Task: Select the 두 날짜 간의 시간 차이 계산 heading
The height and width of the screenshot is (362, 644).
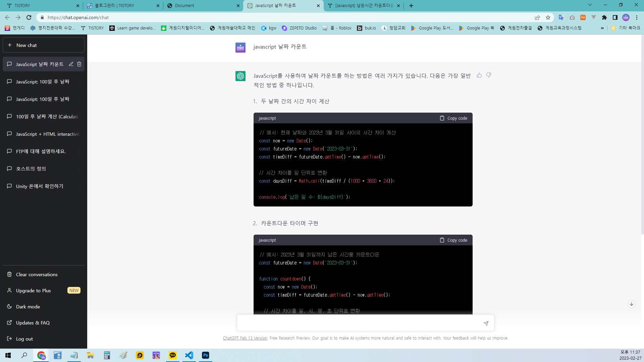Action: coord(295,101)
